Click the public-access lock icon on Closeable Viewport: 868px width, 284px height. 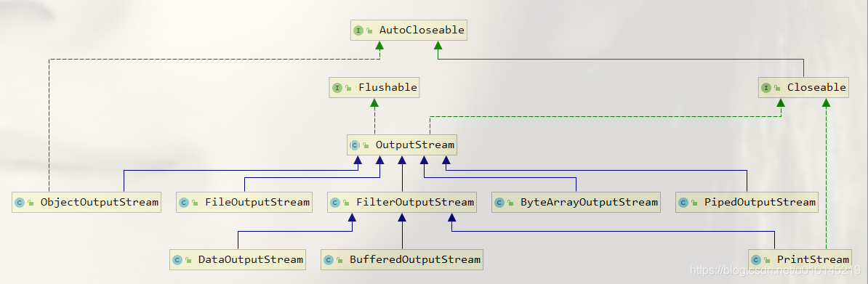(777, 88)
